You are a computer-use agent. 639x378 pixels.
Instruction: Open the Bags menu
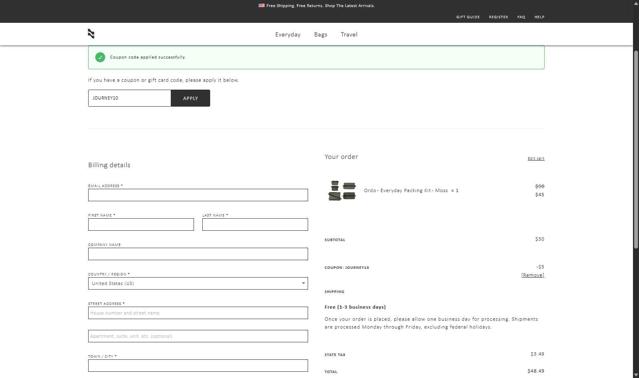321,35
